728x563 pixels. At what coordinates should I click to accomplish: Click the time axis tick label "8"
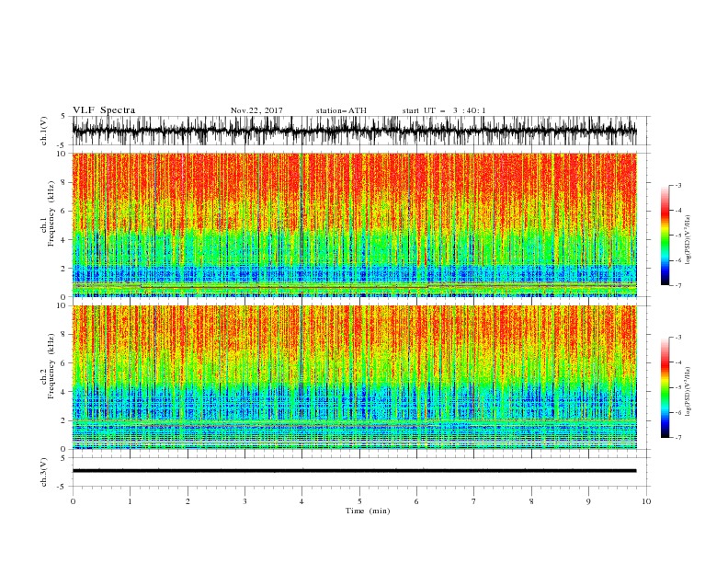point(531,501)
